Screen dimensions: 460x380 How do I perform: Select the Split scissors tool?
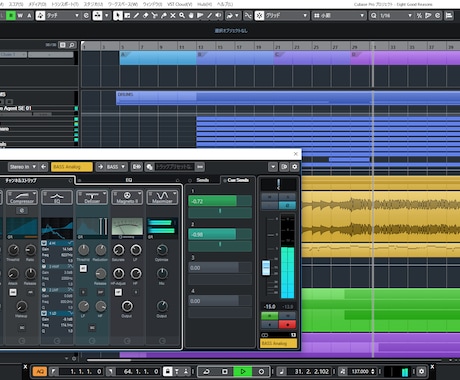154,15
